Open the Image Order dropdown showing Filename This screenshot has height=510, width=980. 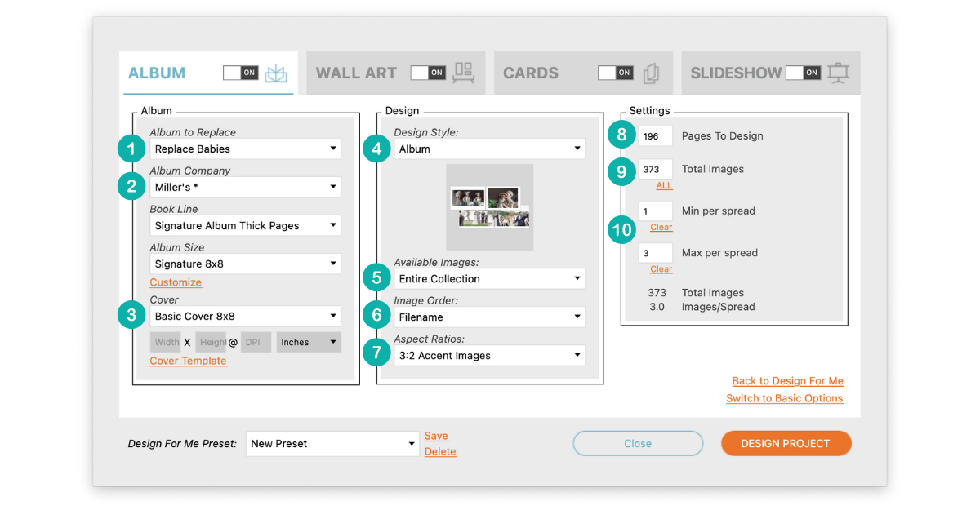tap(489, 317)
